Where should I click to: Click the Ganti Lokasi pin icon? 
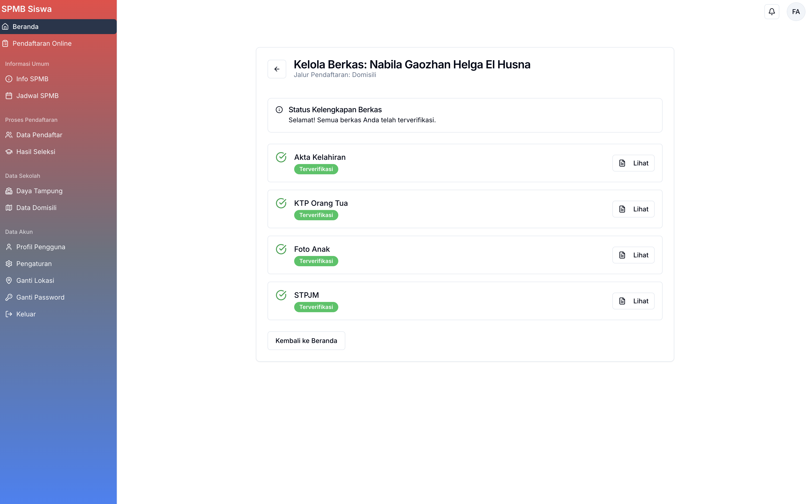9,280
